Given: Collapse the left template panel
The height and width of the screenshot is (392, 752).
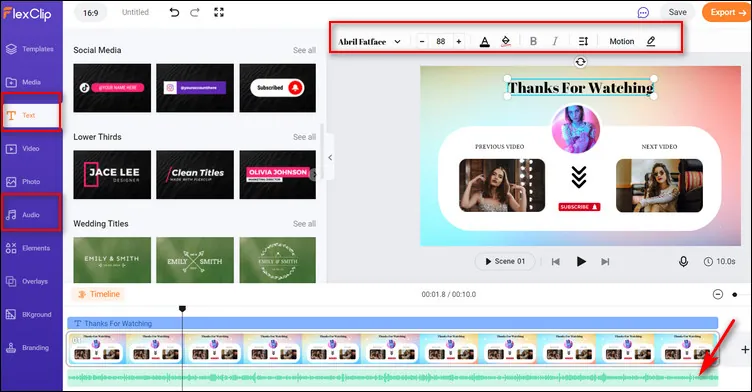Looking at the screenshot, I should 330,157.
